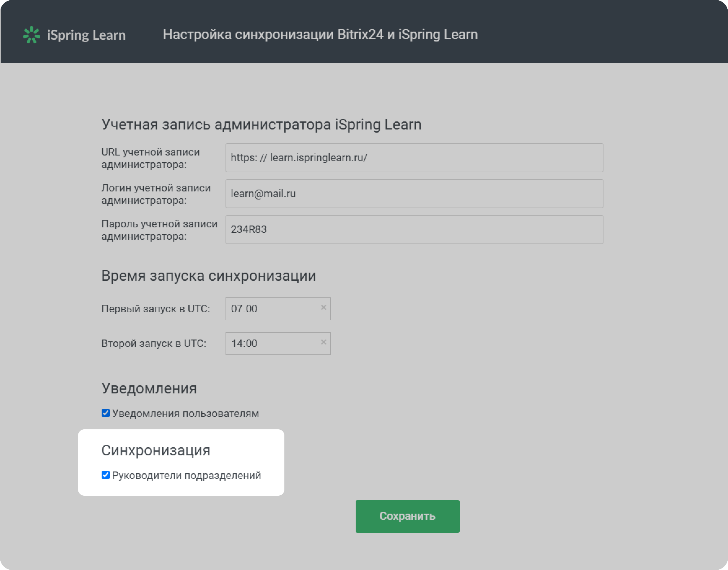The image size is (728, 570).
Task: Click the iSpring Learn logo icon
Action: [31, 35]
